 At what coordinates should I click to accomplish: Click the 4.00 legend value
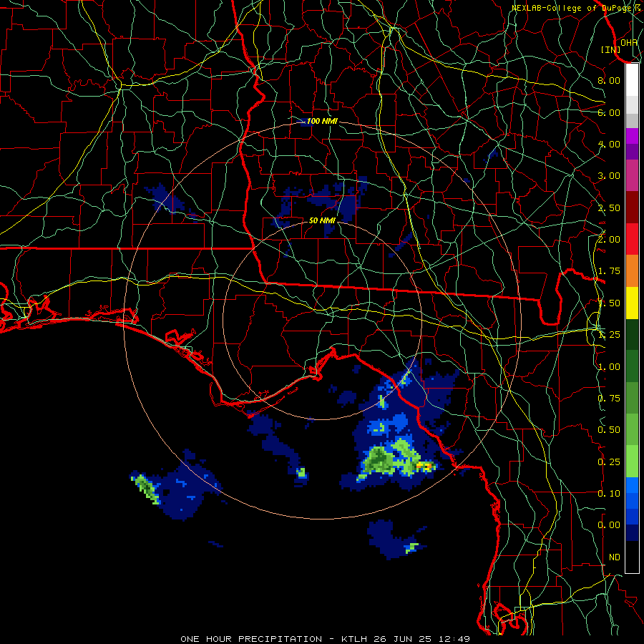pyautogui.click(x=609, y=144)
